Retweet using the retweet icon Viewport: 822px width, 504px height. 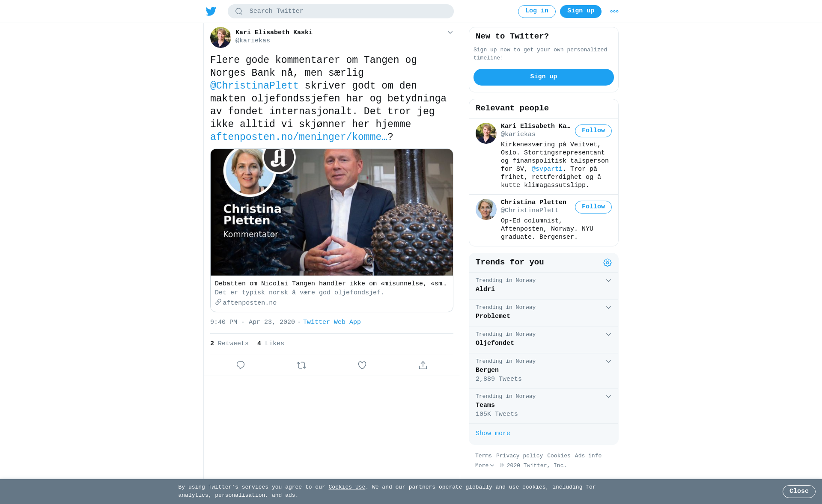tap(301, 365)
